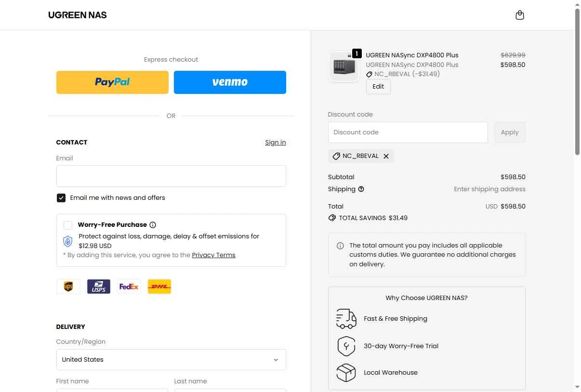
Task: Open the Privacy Terms link
Action: [x=213, y=255]
